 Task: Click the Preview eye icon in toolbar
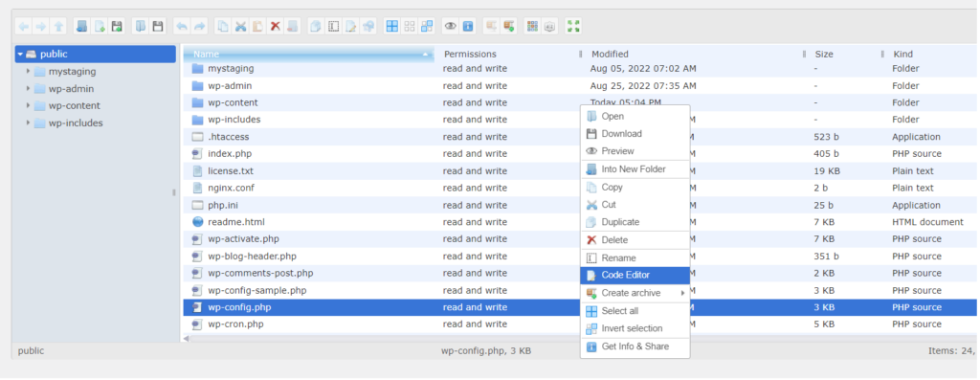tap(450, 26)
